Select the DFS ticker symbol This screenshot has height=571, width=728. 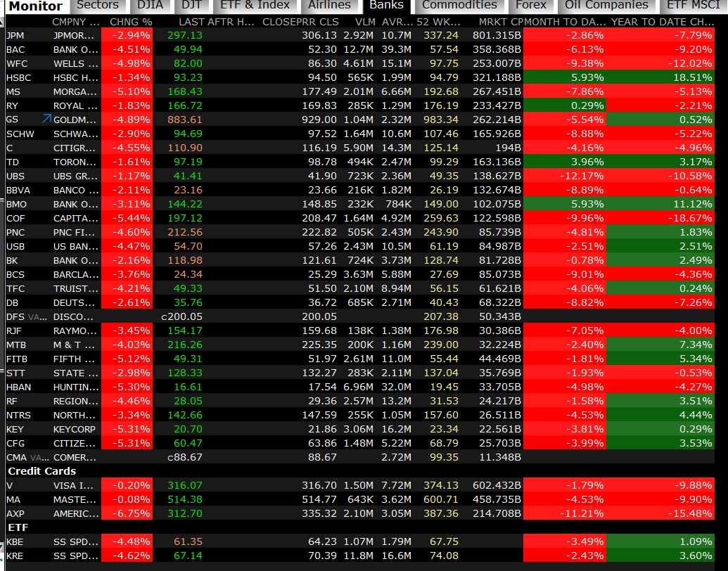pos(15,316)
